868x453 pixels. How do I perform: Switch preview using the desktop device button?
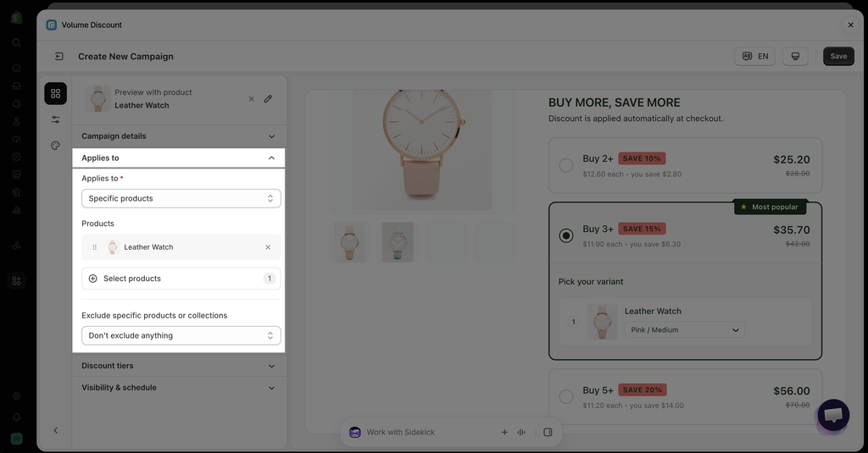(x=795, y=57)
